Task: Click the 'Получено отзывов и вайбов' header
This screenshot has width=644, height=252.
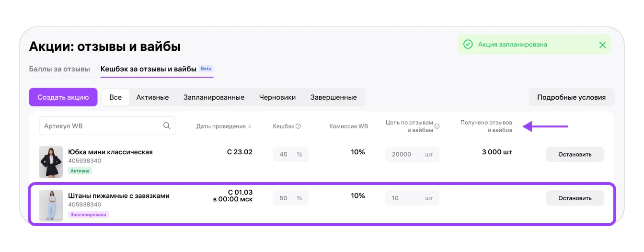Action: coord(486,126)
